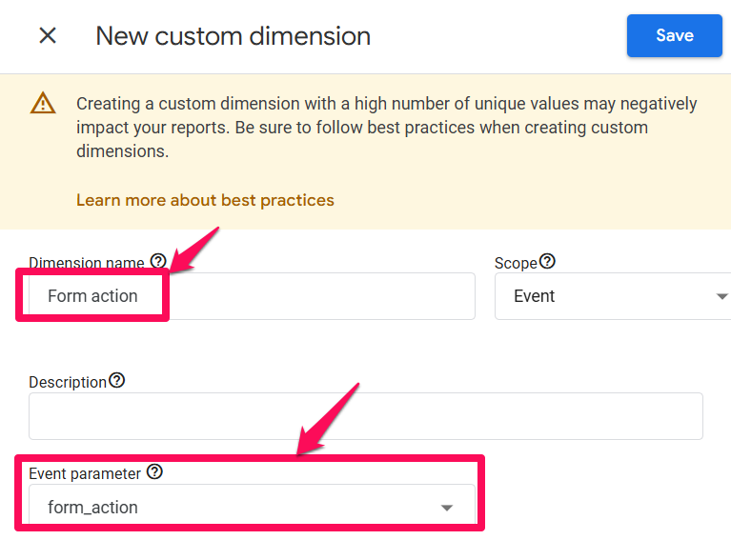The width and height of the screenshot is (731, 560).
Task: Open the form_action parameter combo box
Action: click(252, 507)
